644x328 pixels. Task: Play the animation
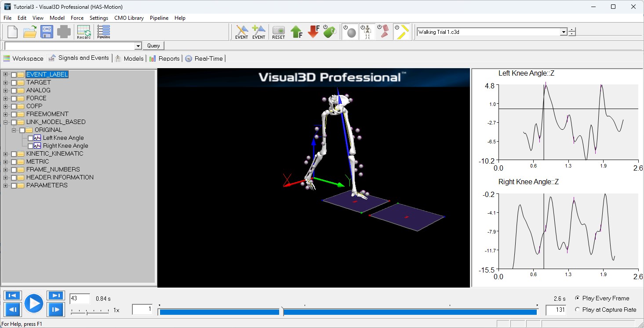[x=34, y=303]
